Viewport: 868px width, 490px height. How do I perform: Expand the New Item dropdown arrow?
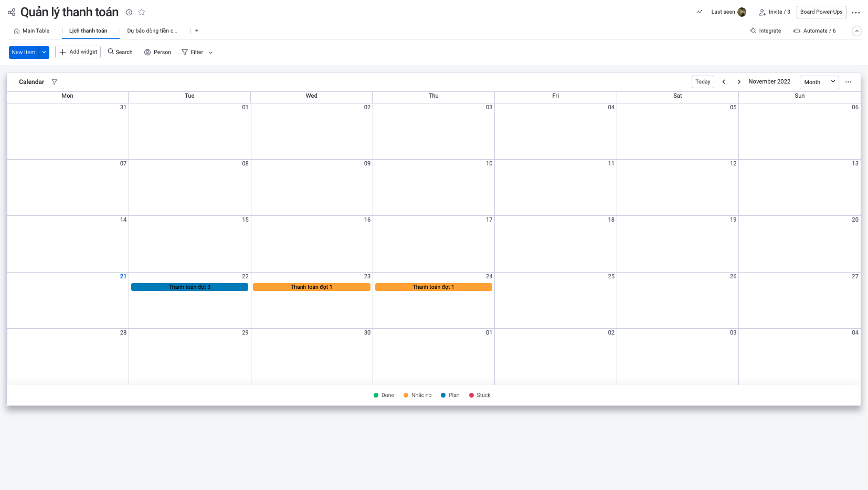44,53
